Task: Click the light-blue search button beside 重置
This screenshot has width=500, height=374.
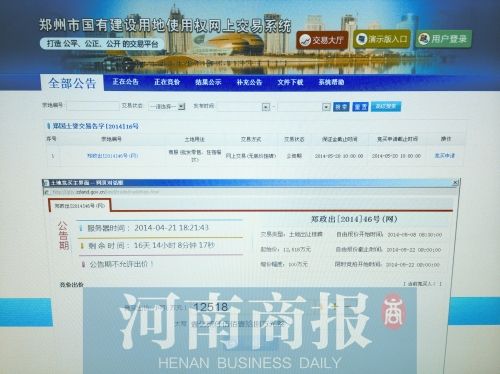Action: [386, 106]
